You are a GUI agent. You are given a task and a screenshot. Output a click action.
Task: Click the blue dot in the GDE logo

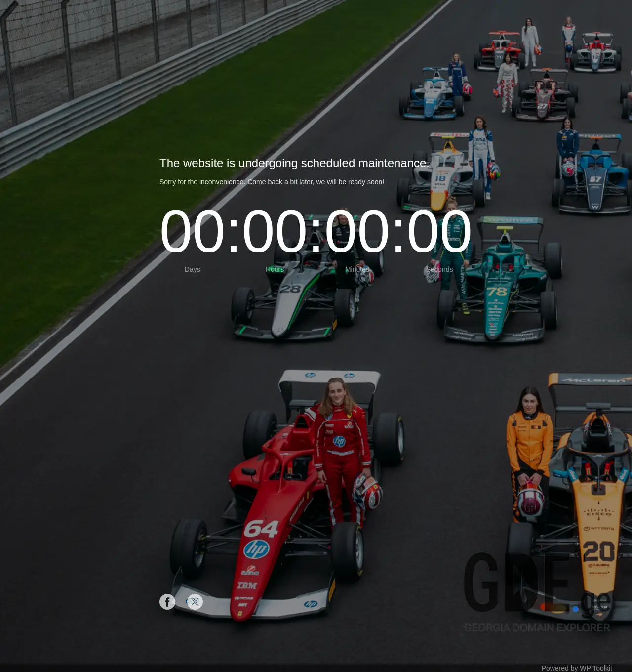pos(576,609)
